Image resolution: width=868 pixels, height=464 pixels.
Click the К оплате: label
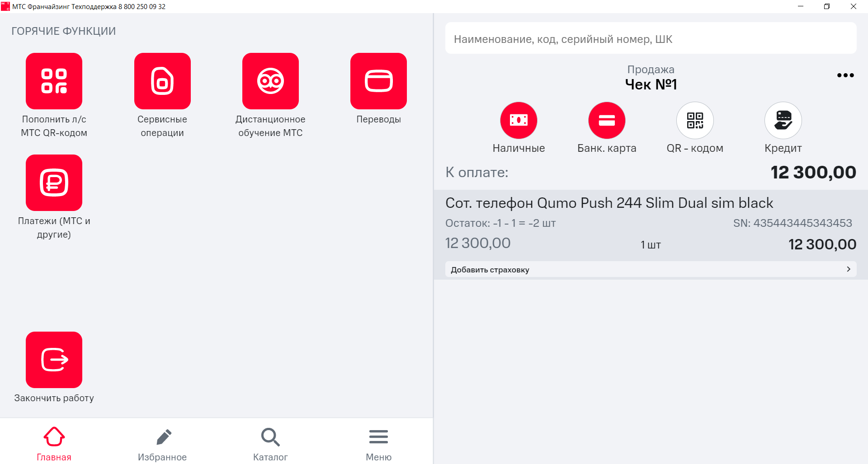476,172
